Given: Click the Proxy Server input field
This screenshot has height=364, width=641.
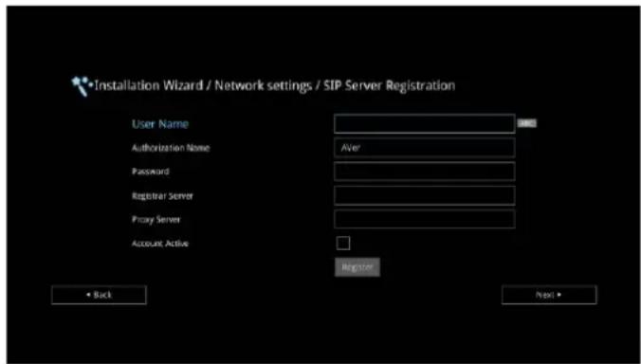Looking at the screenshot, I should click(425, 219).
